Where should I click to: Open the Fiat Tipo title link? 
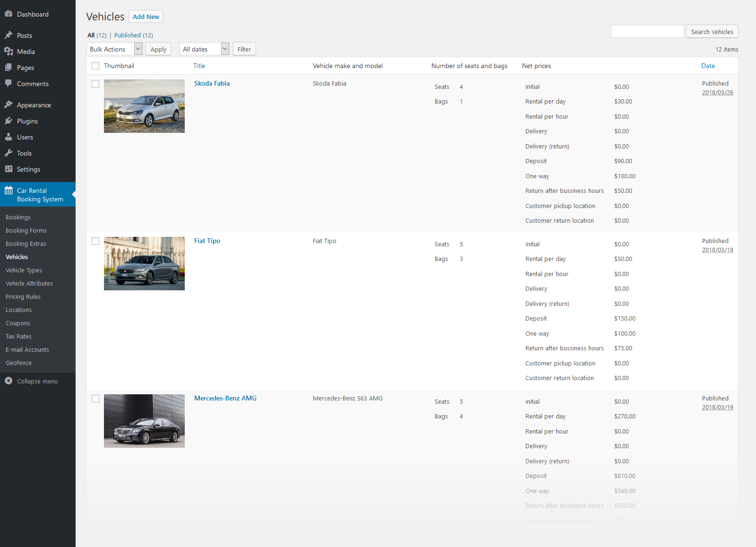[x=207, y=241]
